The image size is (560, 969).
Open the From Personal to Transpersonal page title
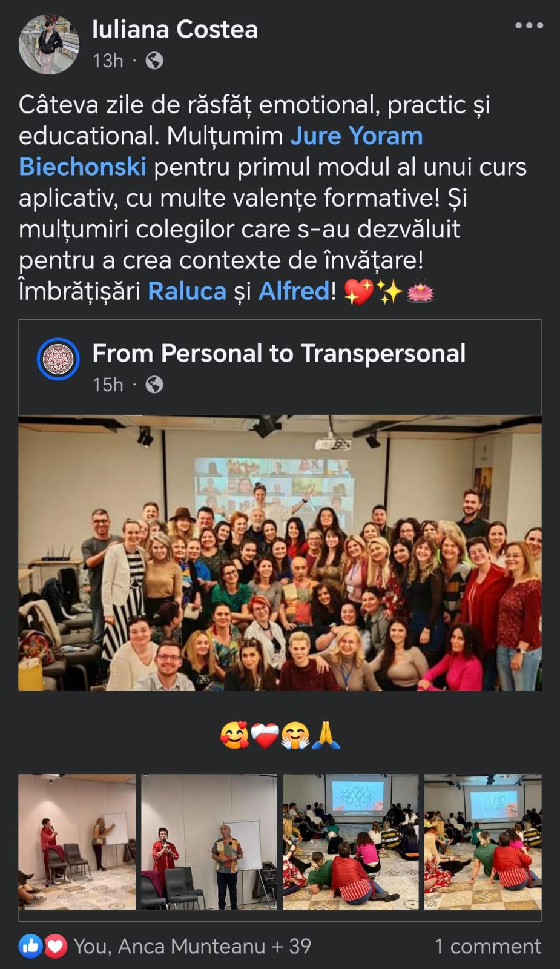point(279,353)
